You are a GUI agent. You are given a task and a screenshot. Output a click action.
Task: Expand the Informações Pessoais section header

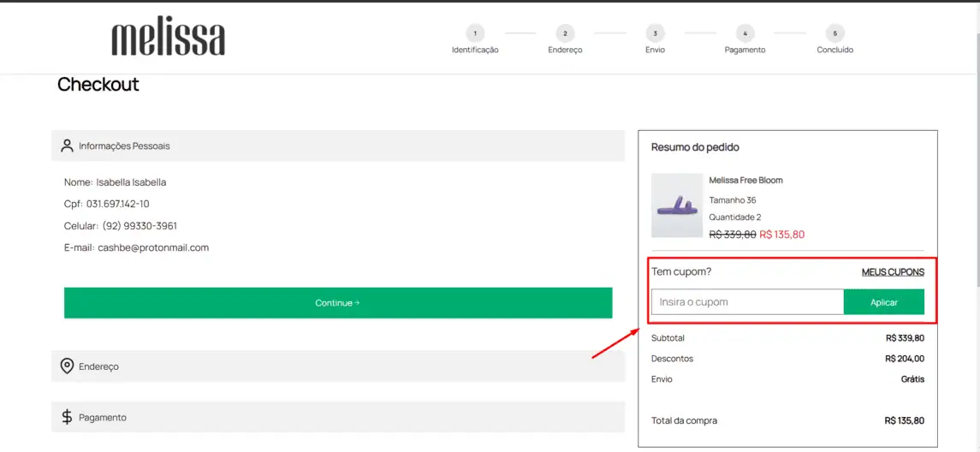[x=337, y=146]
